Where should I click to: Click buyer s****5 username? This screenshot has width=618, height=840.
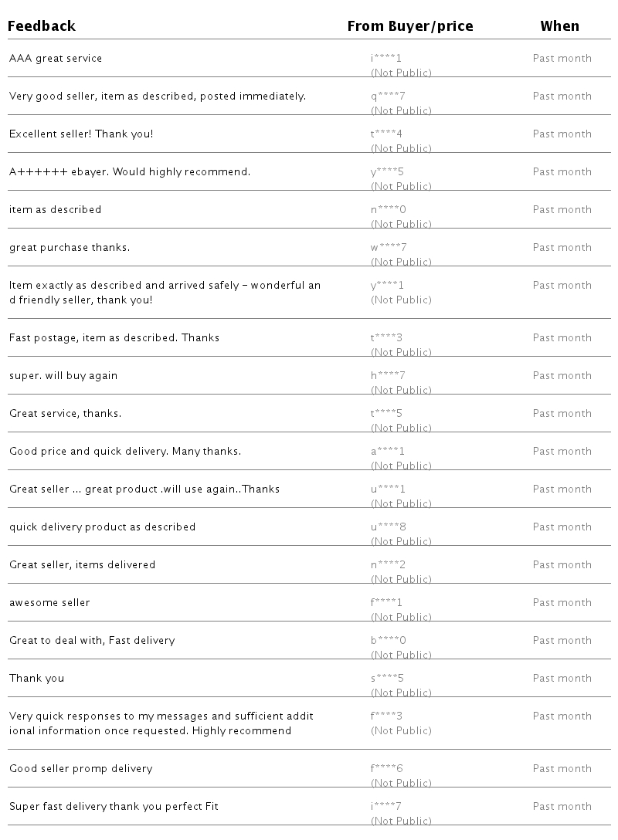(387, 679)
